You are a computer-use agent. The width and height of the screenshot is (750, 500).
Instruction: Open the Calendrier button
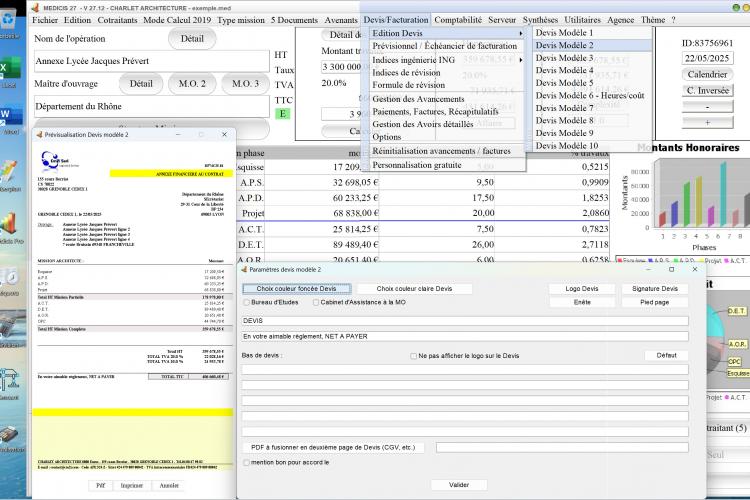pyautogui.click(x=707, y=75)
